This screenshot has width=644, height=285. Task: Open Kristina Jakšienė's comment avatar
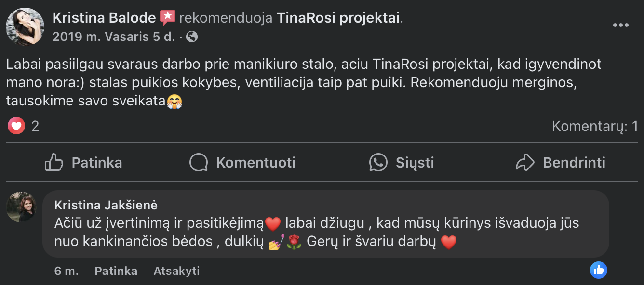[x=21, y=207]
